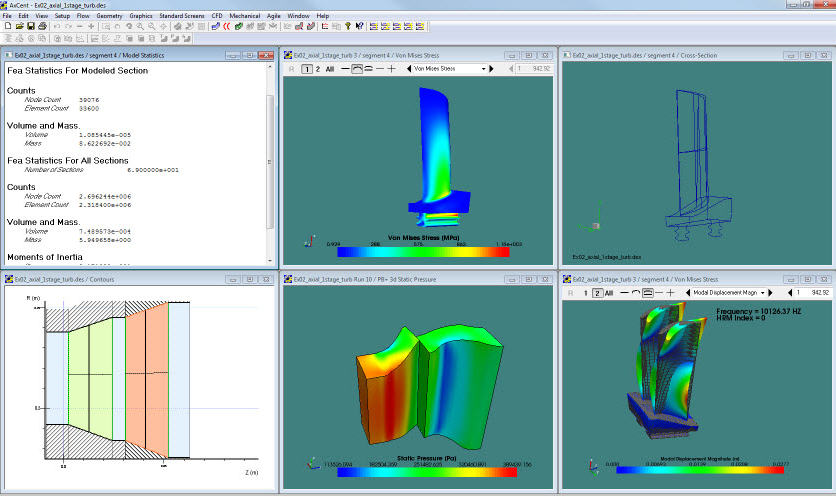
Task: Click 'Frequency = 10126.37 HZ' text label
Action: click(x=758, y=311)
